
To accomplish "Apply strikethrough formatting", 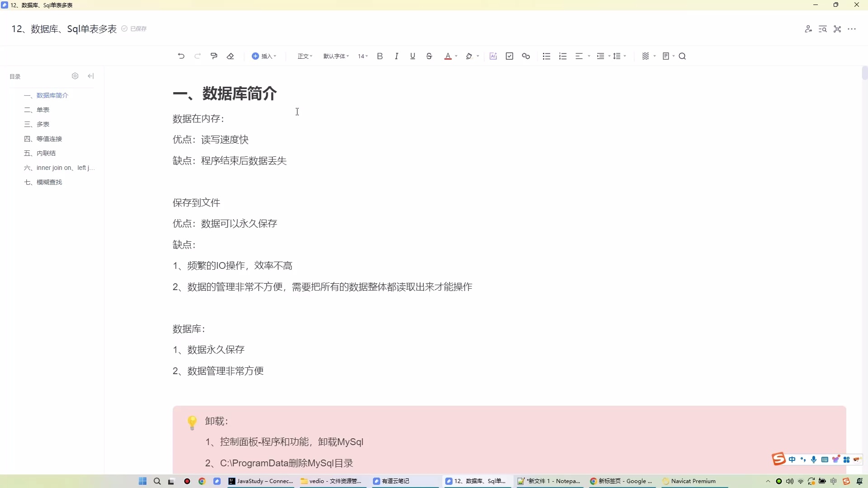I will (429, 56).
